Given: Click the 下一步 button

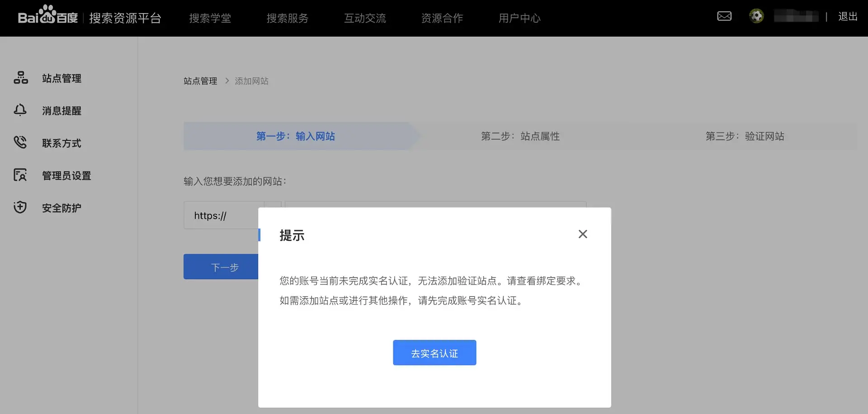Looking at the screenshot, I should [x=221, y=267].
